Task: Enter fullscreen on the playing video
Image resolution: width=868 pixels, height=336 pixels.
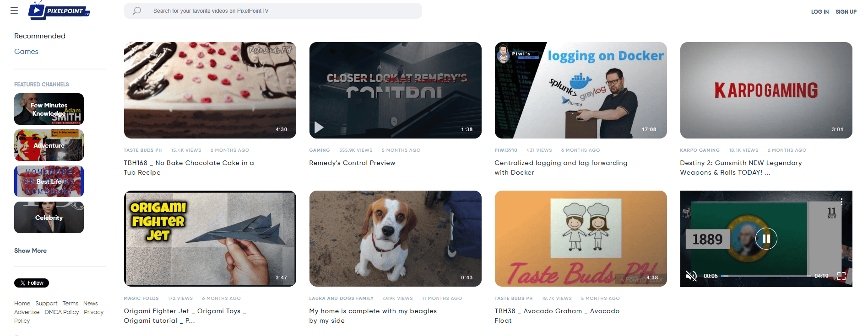Action: coord(841,276)
